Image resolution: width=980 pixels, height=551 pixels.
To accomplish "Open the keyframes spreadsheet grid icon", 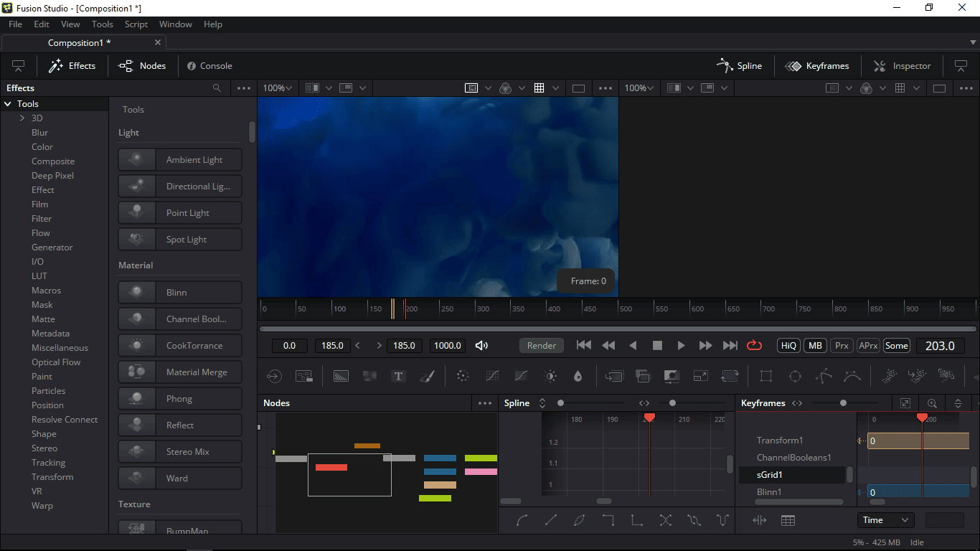I will (x=788, y=520).
